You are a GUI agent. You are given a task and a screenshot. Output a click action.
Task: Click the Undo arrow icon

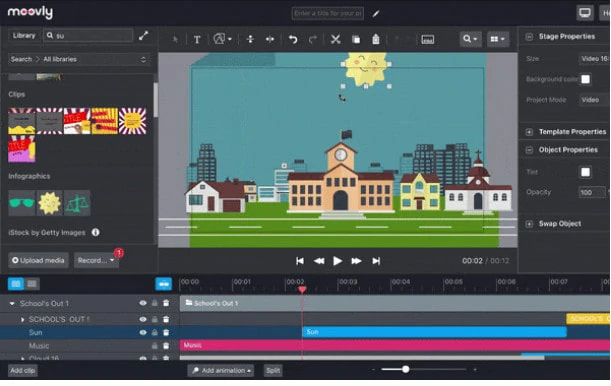click(293, 39)
